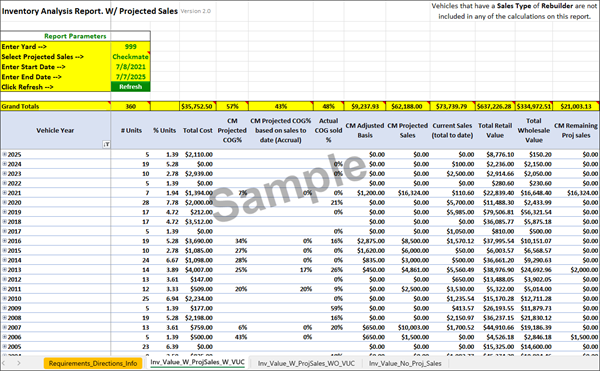Click Grand Totals total cost $35,752.50

197,106
